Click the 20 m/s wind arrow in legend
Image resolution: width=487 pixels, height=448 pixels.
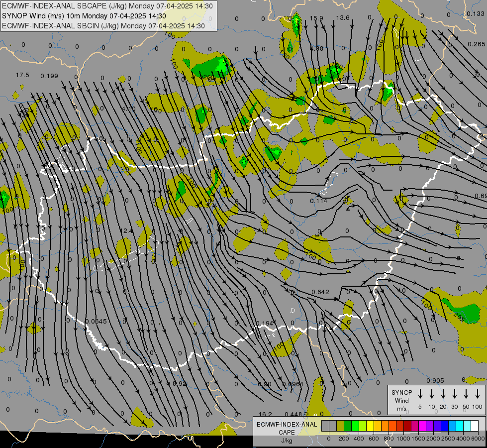click(443, 394)
